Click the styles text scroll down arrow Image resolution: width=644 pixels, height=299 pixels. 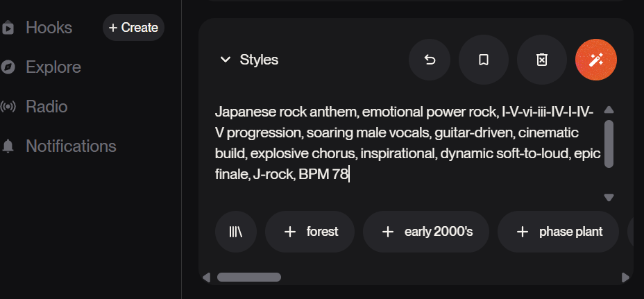coord(609,198)
